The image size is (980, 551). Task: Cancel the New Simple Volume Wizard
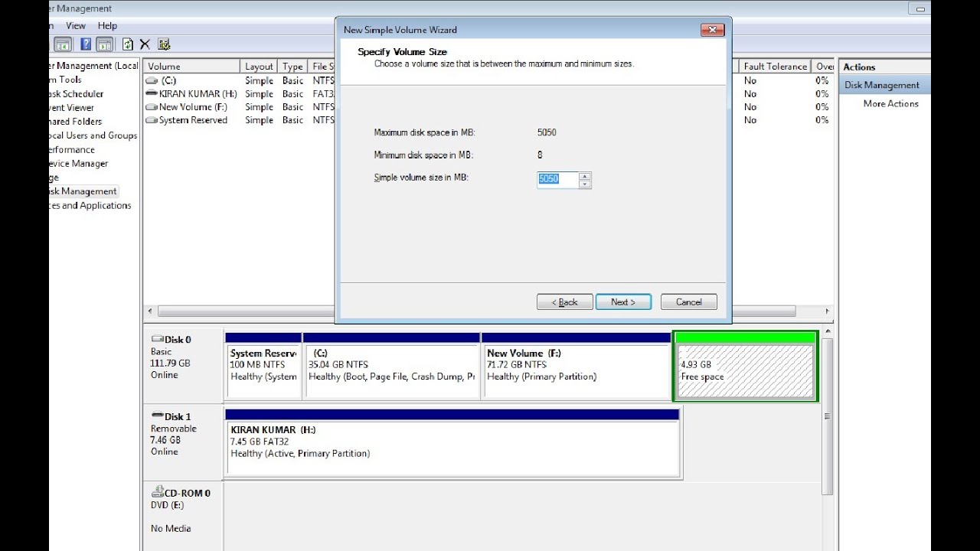click(x=688, y=302)
